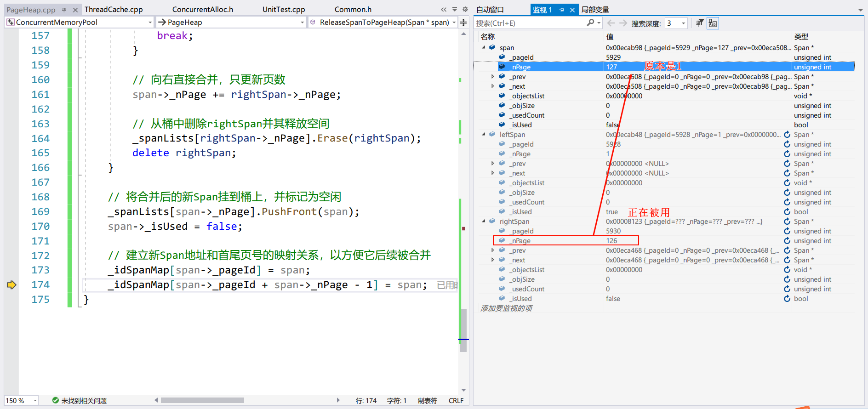The image size is (868, 409).
Task: Close the PageHeap.cpp tab
Action: [x=75, y=10]
